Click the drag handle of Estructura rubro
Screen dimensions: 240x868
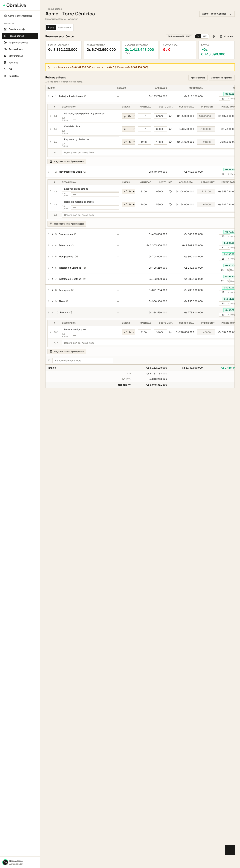point(48,245)
